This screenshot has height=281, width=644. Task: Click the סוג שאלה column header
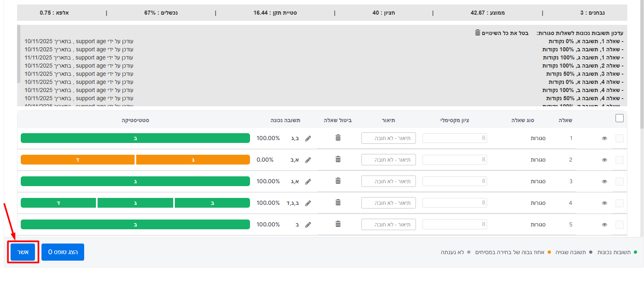pos(523,121)
